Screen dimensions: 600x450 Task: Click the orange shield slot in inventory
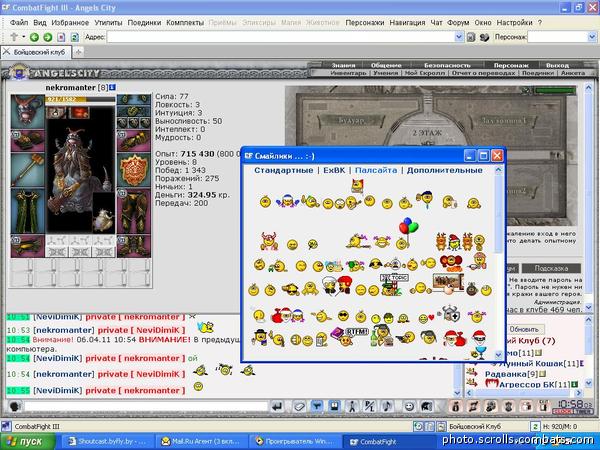click(134, 170)
